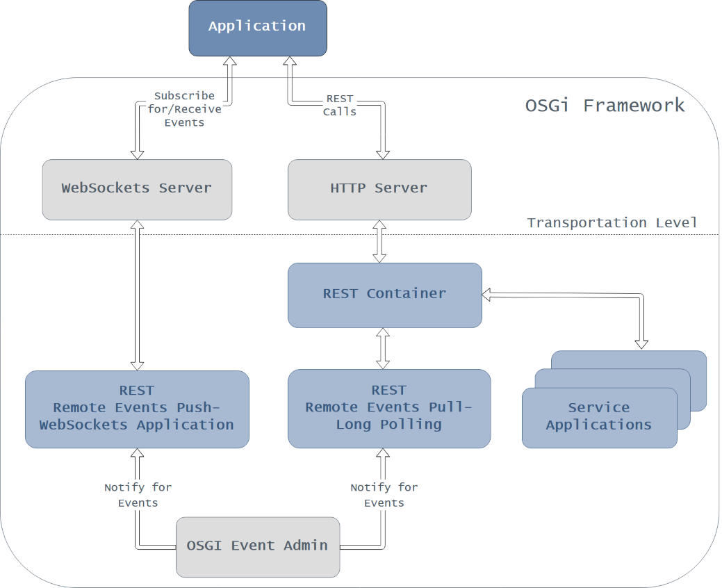Screen dimensions: 722x588
Task: Click the REST Remote Events Push-WebSockets Application box
Action: click(x=137, y=408)
